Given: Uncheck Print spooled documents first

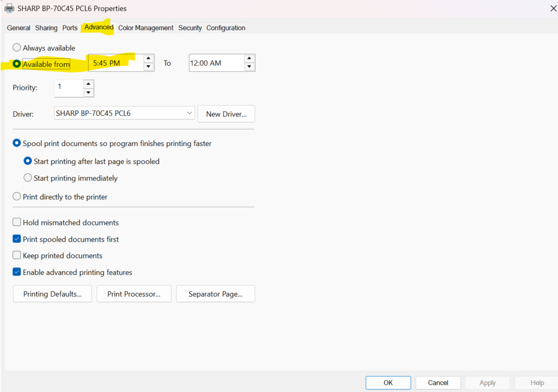Looking at the screenshot, I should pos(17,239).
